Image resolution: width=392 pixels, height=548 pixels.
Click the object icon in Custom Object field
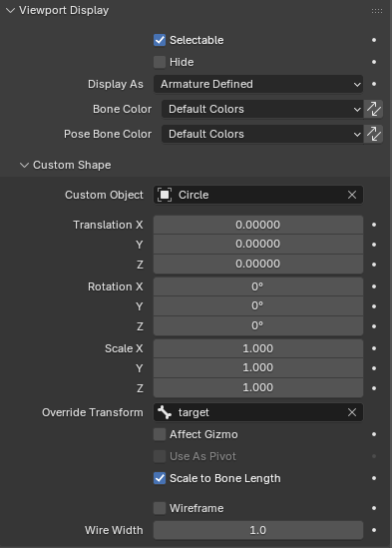pos(165,195)
